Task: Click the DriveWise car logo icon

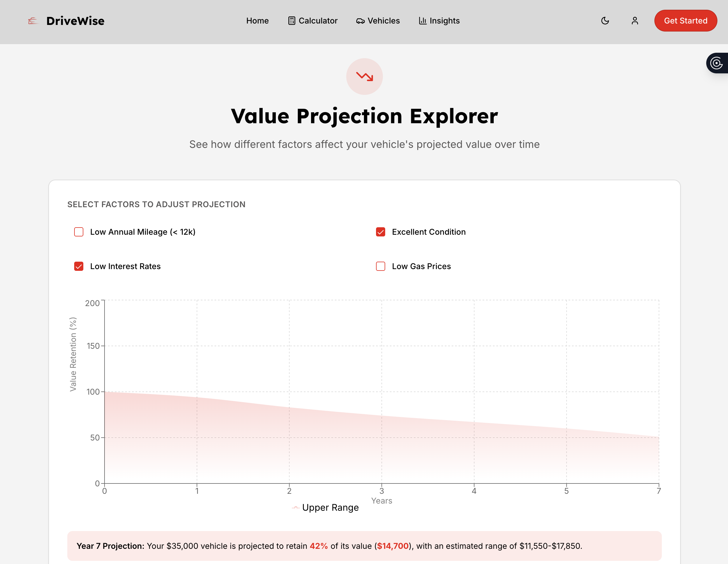Action: [32, 21]
